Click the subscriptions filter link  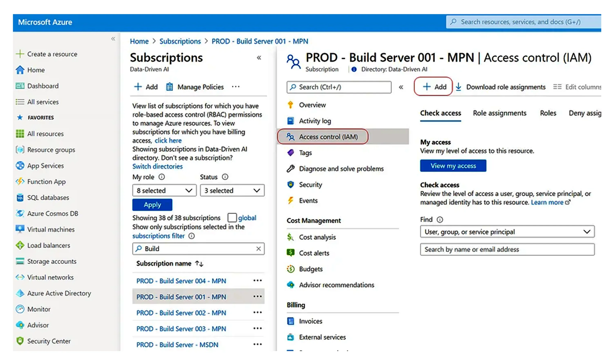(x=158, y=236)
